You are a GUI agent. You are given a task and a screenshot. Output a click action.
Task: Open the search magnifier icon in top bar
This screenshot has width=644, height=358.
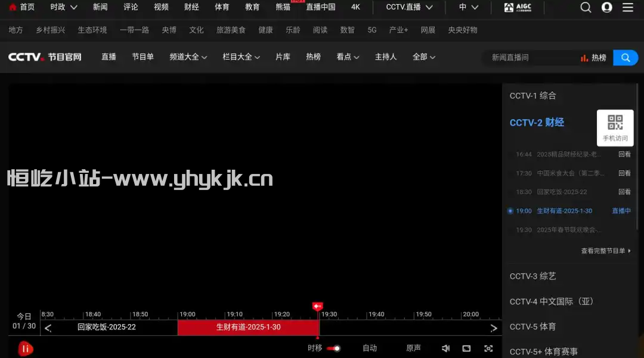[586, 7]
